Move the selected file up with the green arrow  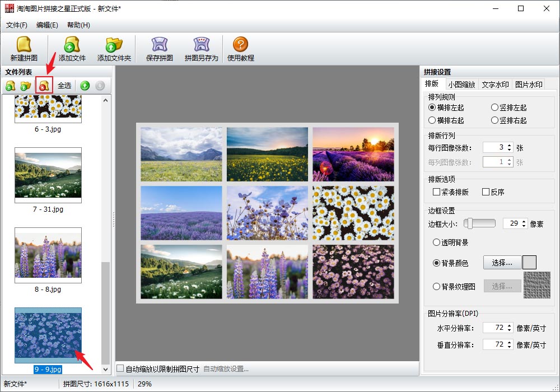[85, 86]
